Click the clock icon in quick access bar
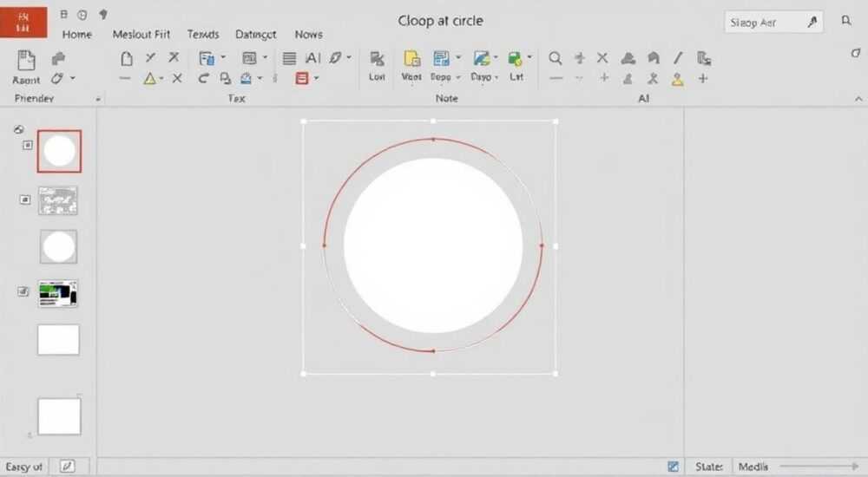The height and width of the screenshot is (477, 868). pyautogui.click(x=82, y=15)
